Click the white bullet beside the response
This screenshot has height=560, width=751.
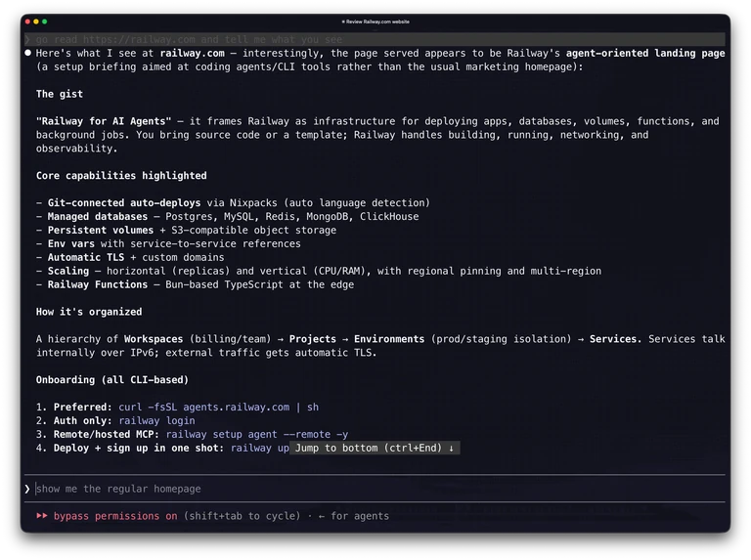pos(27,53)
